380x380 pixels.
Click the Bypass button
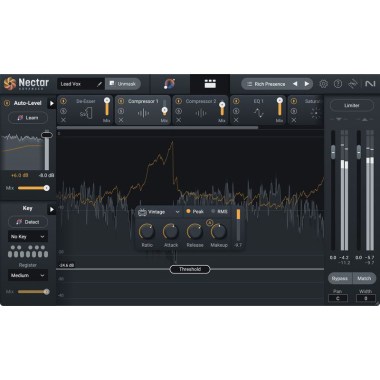click(340, 278)
